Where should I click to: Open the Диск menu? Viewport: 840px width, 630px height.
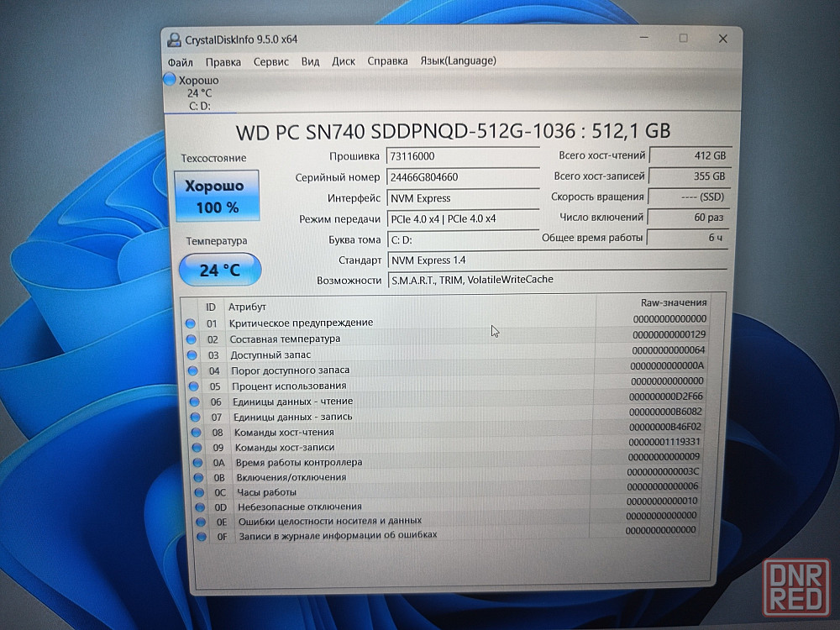tap(343, 61)
